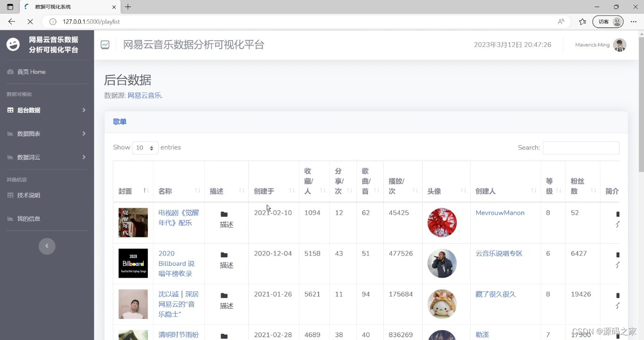Click the smiley logo icon in sidebar
The image size is (644, 340).
click(x=13, y=44)
